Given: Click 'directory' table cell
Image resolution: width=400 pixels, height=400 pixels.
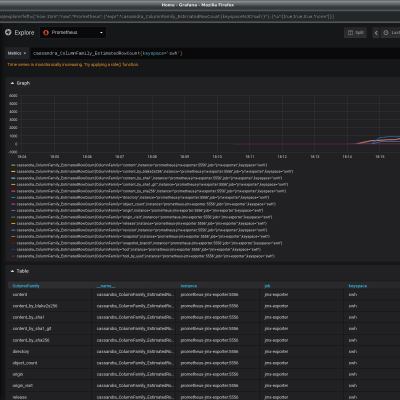Looking at the screenshot, I should pyautogui.click(x=50, y=352).
